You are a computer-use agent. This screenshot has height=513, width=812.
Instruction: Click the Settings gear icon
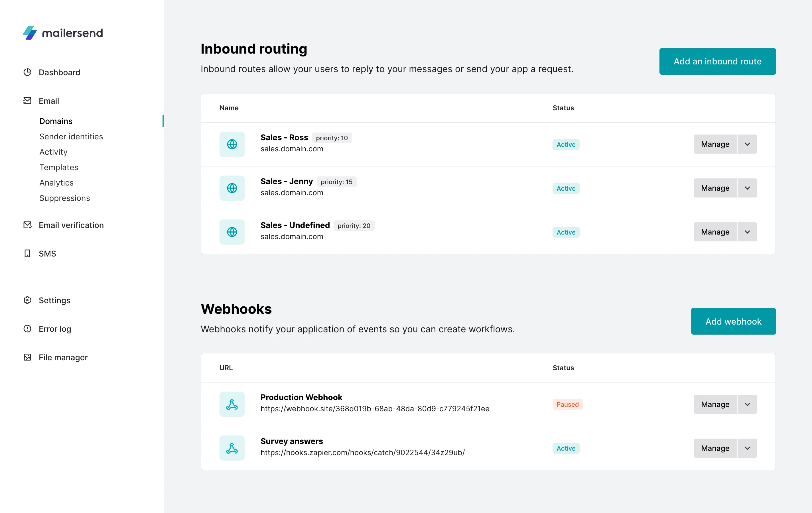pos(27,300)
